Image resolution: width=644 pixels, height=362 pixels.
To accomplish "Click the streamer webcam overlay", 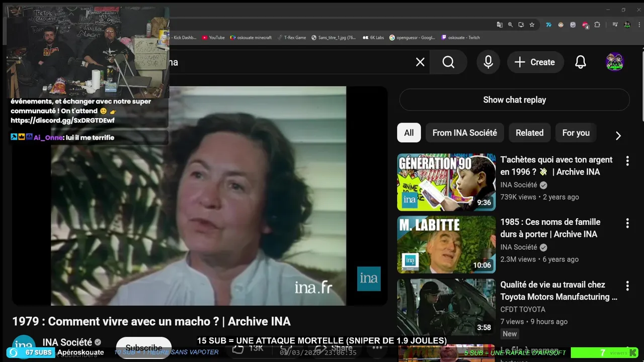I will [88, 52].
